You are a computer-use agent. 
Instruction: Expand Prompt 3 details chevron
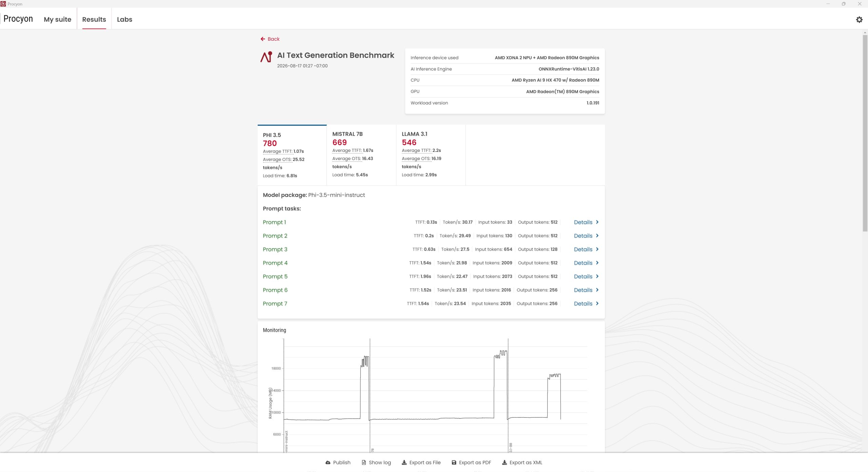(x=597, y=249)
